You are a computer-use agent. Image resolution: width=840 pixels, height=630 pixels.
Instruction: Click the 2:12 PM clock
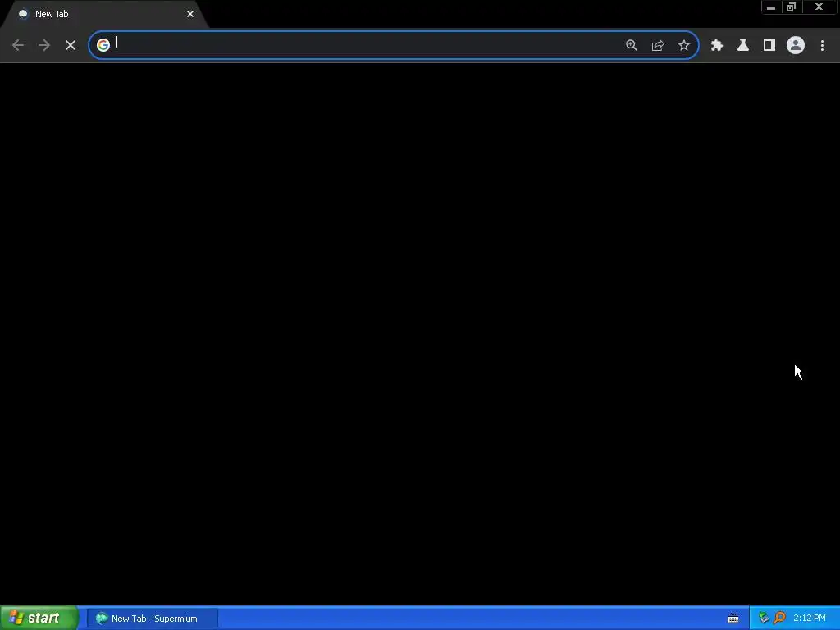pyautogui.click(x=810, y=619)
